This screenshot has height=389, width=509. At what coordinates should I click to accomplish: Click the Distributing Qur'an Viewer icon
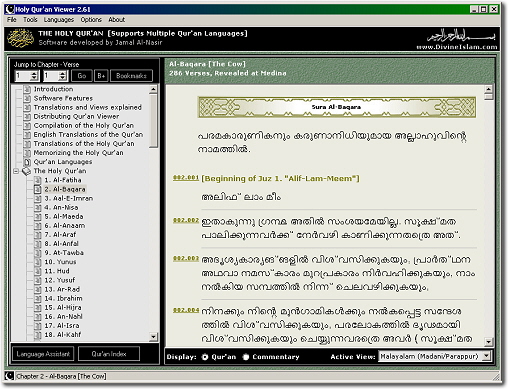click(x=27, y=117)
